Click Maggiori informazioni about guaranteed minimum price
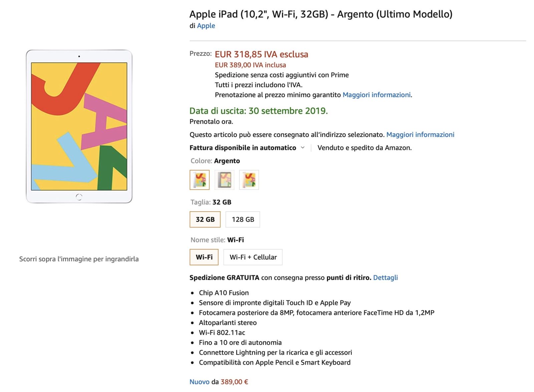The width and height of the screenshot is (534, 392). pyautogui.click(x=376, y=94)
